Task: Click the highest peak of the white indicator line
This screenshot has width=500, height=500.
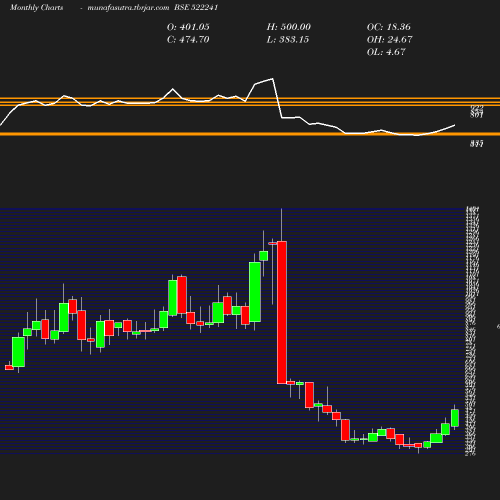Action: 273,79
